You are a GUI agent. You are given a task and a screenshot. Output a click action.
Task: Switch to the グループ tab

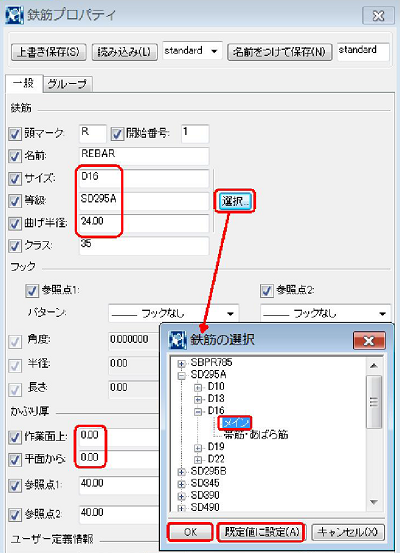click(x=67, y=84)
